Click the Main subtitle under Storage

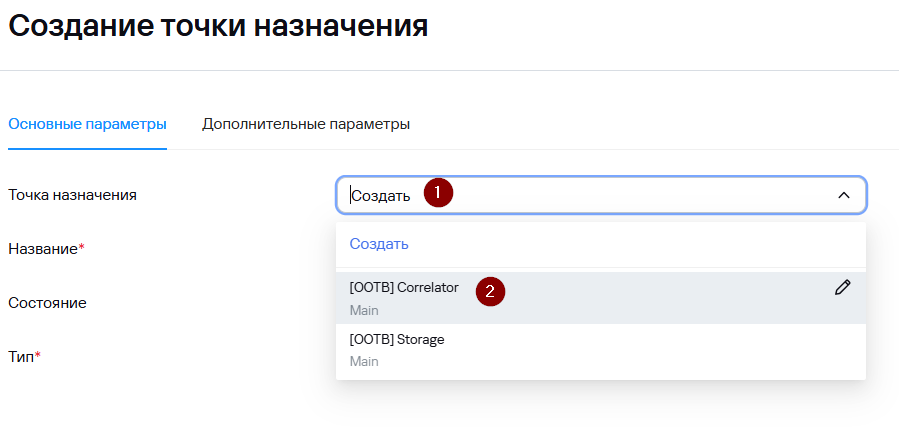(364, 361)
